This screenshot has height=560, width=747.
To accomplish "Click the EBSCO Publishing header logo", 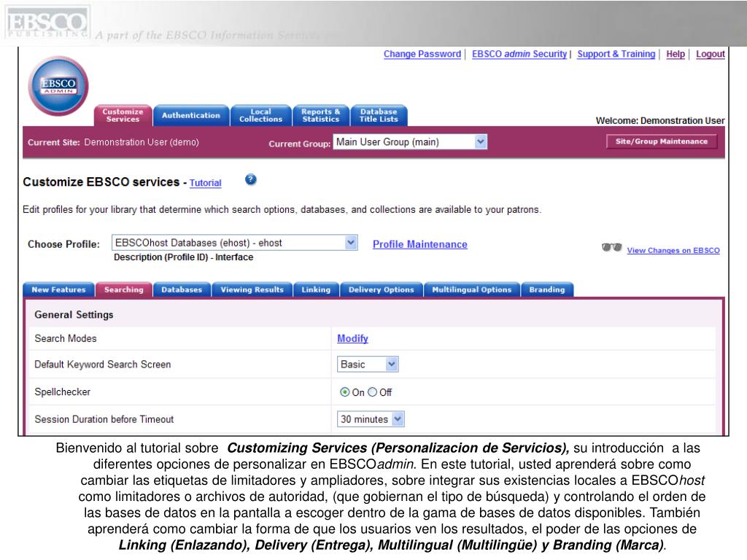I will [x=47, y=23].
